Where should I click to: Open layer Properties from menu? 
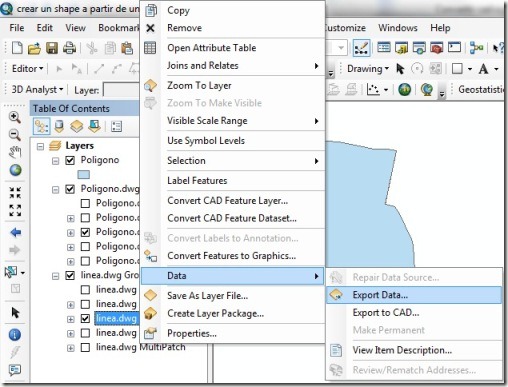click(x=232, y=333)
